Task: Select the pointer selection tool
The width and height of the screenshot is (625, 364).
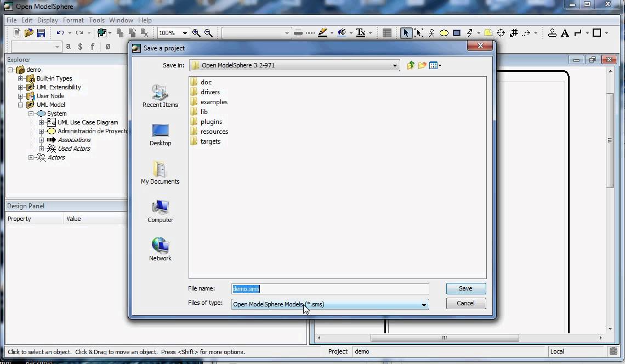Action: [406, 33]
